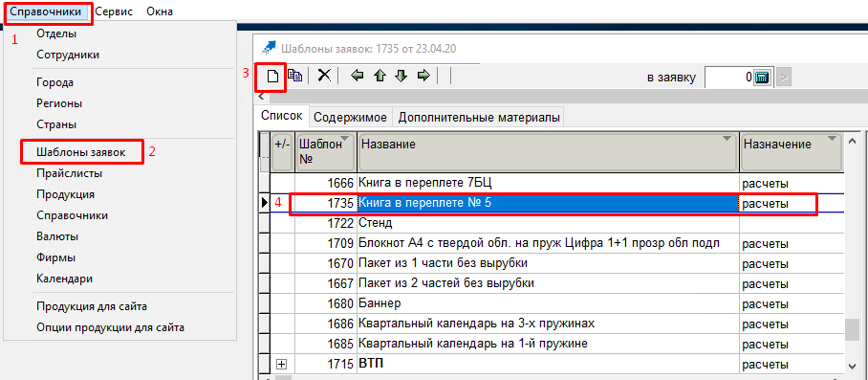Expand the ВТП row with plus box
This screenshot has width=868, height=380.
pos(282,364)
